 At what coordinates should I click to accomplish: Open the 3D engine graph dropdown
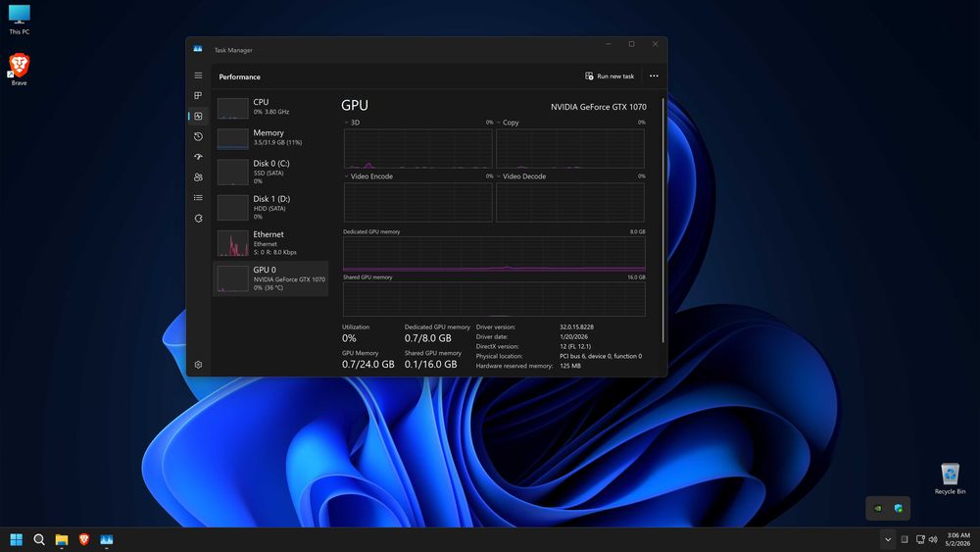pyautogui.click(x=347, y=123)
